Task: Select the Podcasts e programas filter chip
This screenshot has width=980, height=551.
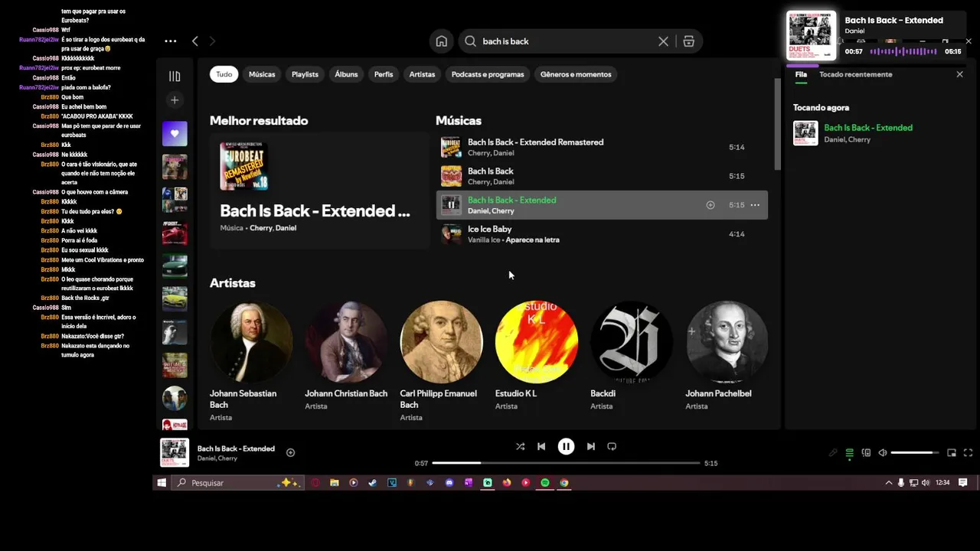Action: [x=488, y=74]
